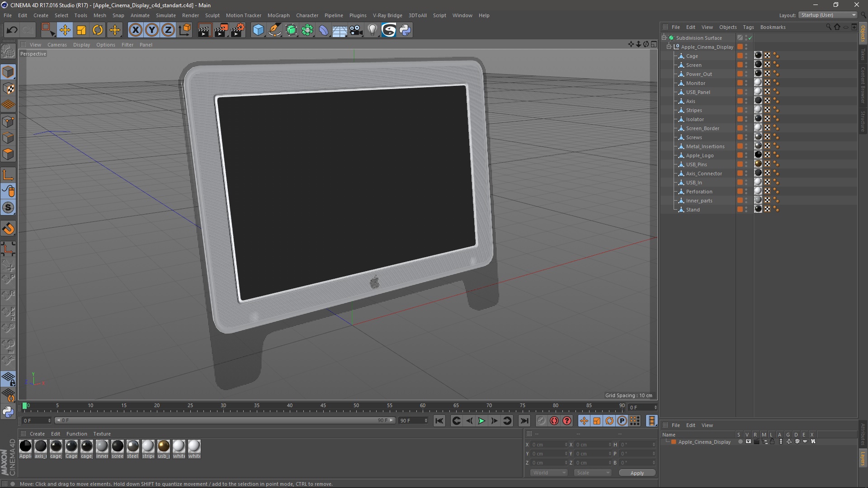Select the Stand object

click(693, 210)
